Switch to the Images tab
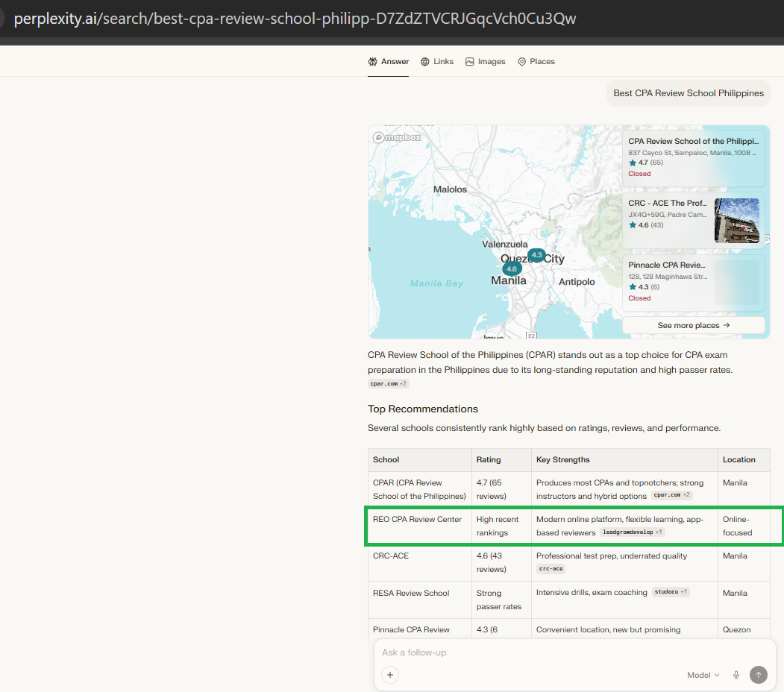The height and width of the screenshot is (692, 784). tap(485, 62)
